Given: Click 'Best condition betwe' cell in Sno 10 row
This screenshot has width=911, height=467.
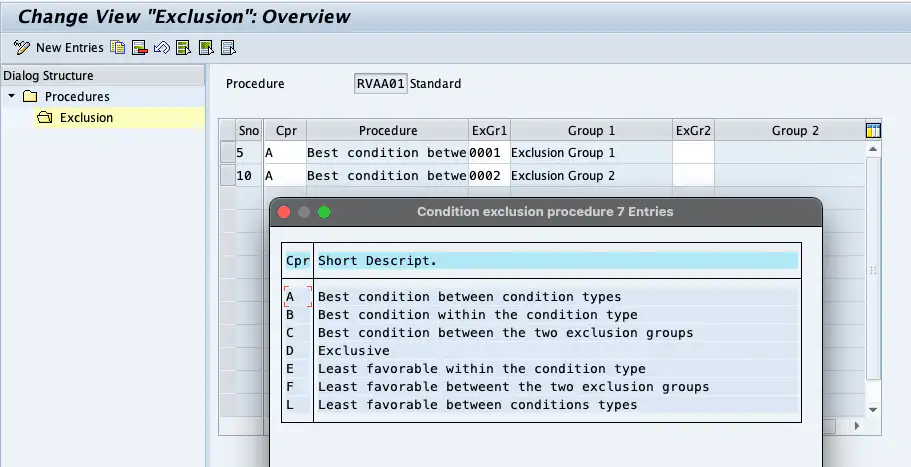Looking at the screenshot, I should click(388, 175).
